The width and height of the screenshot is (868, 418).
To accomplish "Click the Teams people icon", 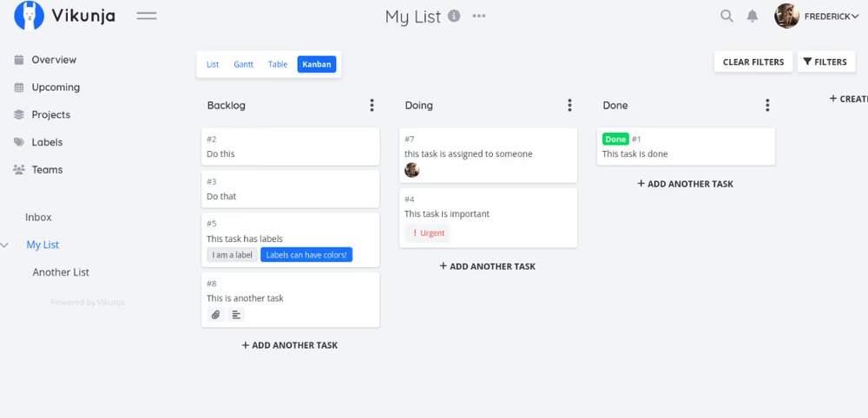I will pos(19,170).
